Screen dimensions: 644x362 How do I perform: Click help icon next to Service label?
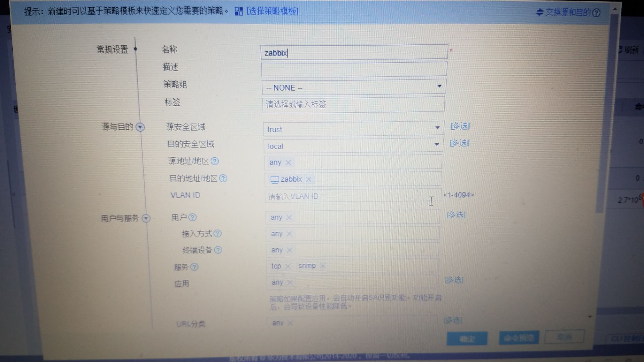pos(194,267)
